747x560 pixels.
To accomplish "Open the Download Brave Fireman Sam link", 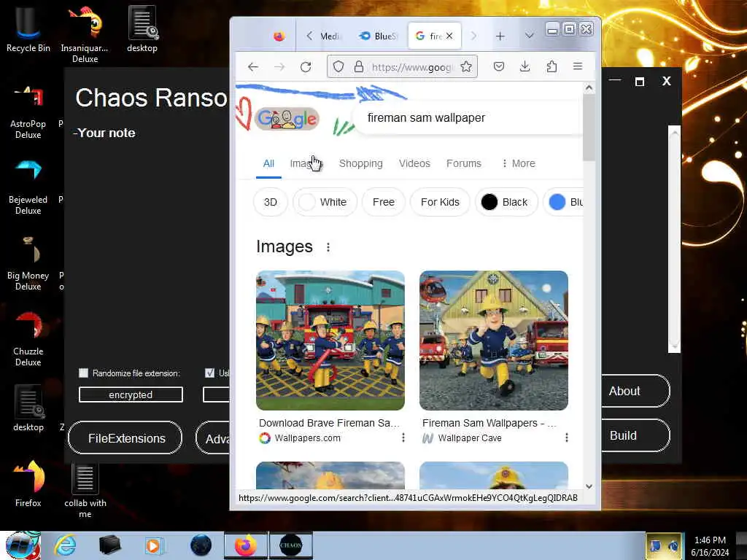I will (329, 423).
